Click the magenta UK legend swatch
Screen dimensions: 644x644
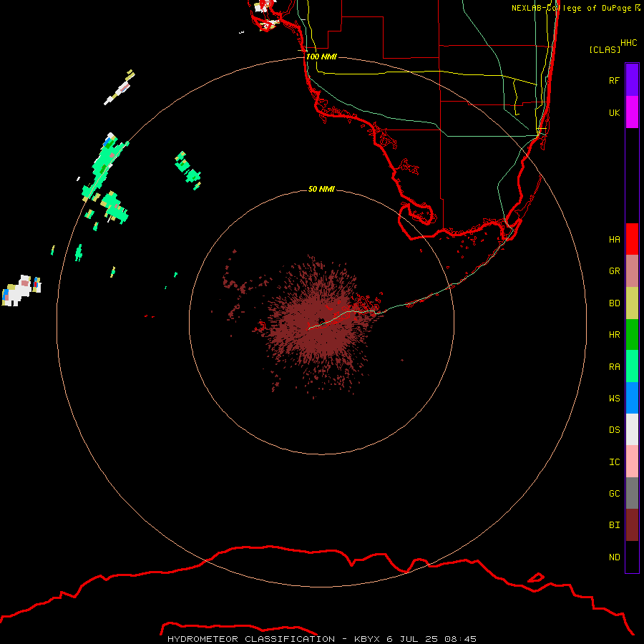pyautogui.click(x=632, y=112)
